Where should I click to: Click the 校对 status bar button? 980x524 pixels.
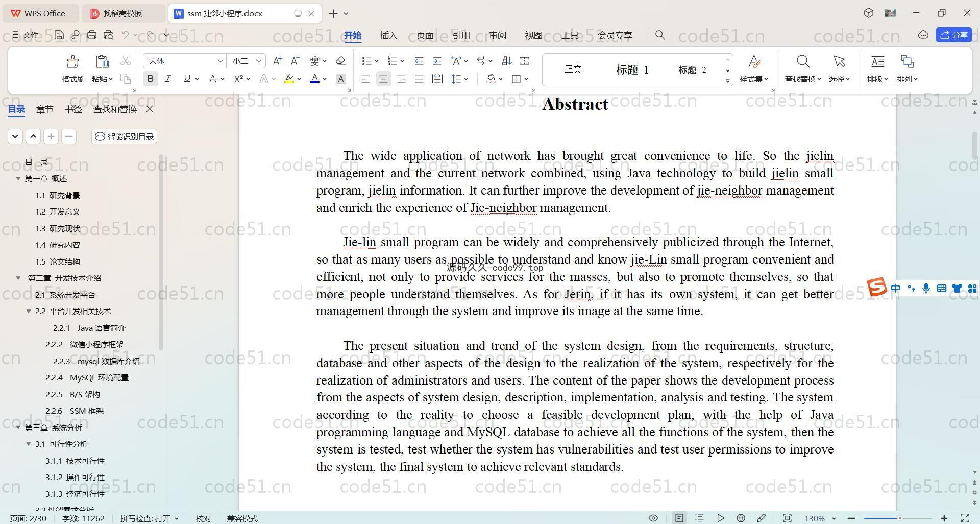204,518
